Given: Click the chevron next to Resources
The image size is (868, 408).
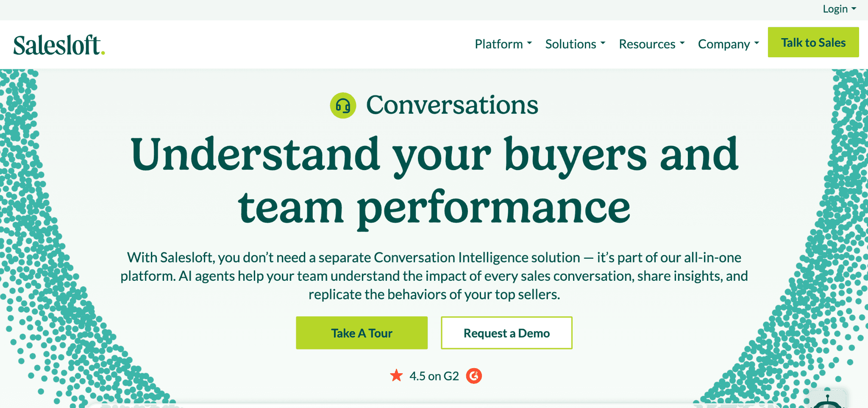Looking at the screenshot, I should [682, 44].
